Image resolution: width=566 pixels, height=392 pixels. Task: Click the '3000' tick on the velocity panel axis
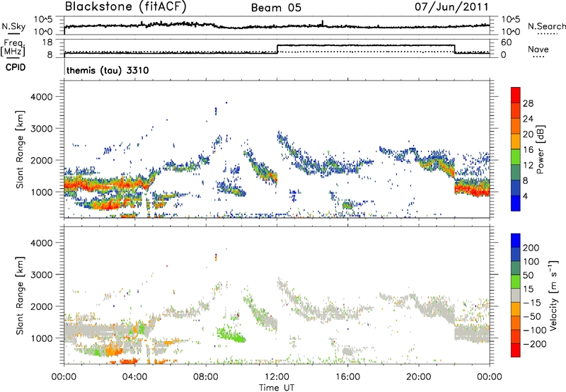[x=42, y=275]
